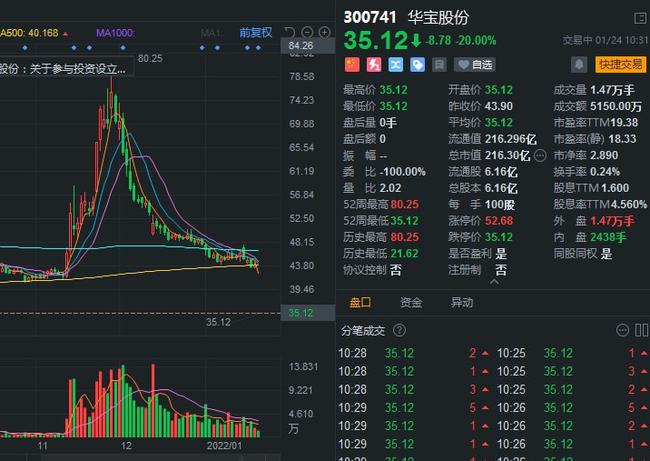Click the blue price tag icon
650x461 pixels.
[417, 65]
